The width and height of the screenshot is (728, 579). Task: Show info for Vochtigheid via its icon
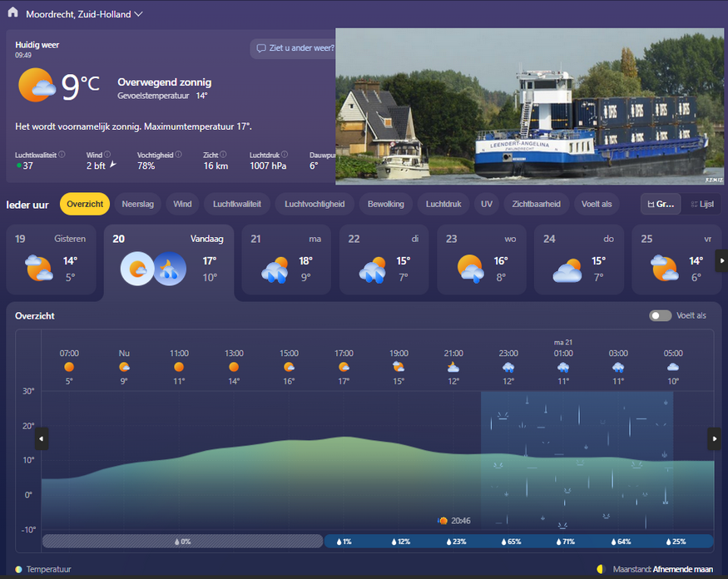[x=178, y=154]
